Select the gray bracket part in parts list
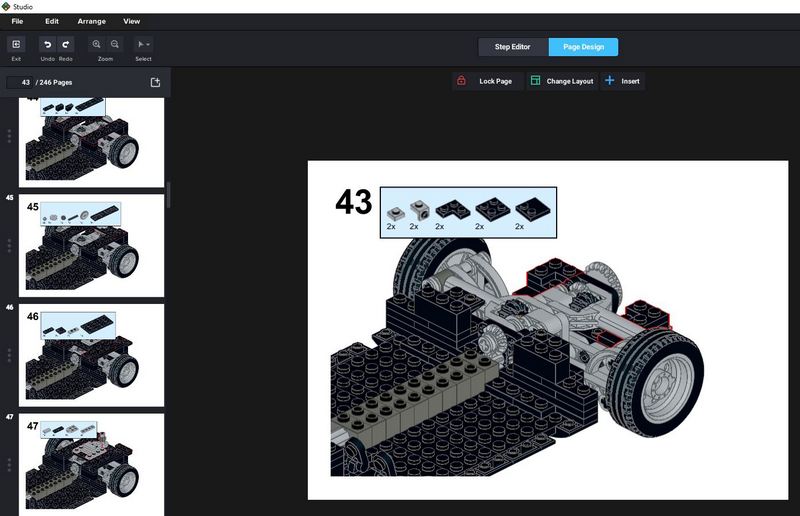 click(419, 209)
